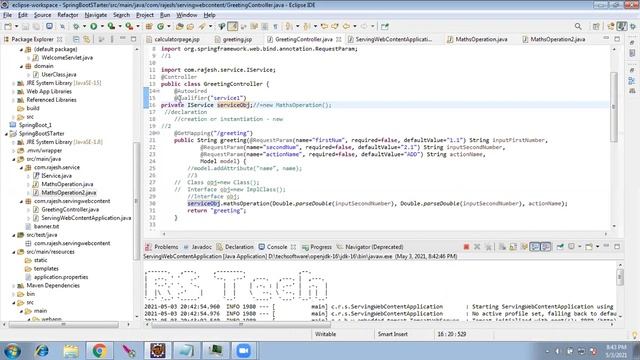Expand the Web App Libraries node
The image size is (640, 360).
[14, 91]
